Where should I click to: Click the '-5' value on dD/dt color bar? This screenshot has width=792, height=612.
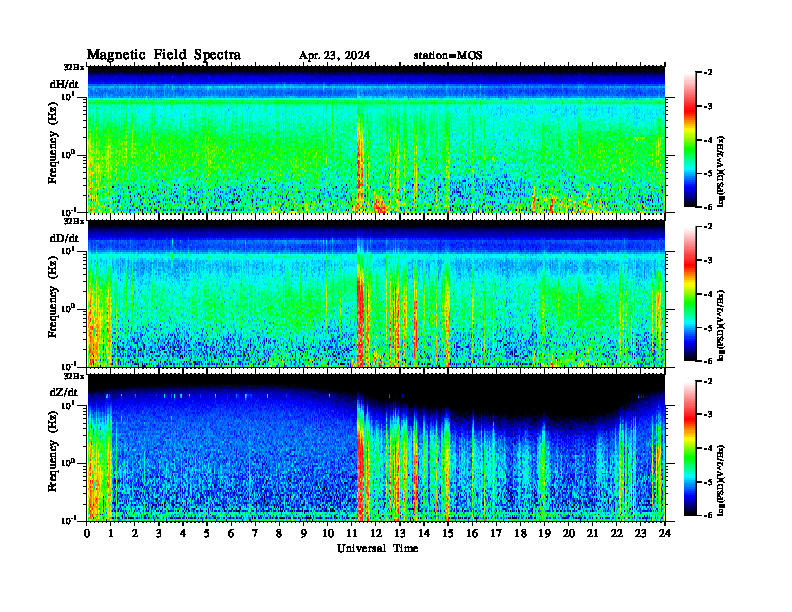tap(708, 328)
